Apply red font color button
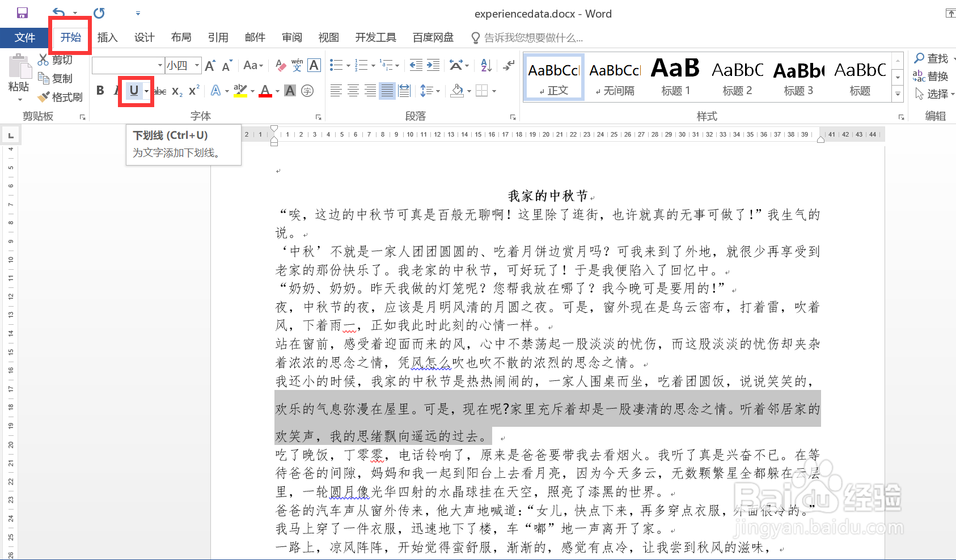The width and height of the screenshot is (956, 560). (265, 91)
